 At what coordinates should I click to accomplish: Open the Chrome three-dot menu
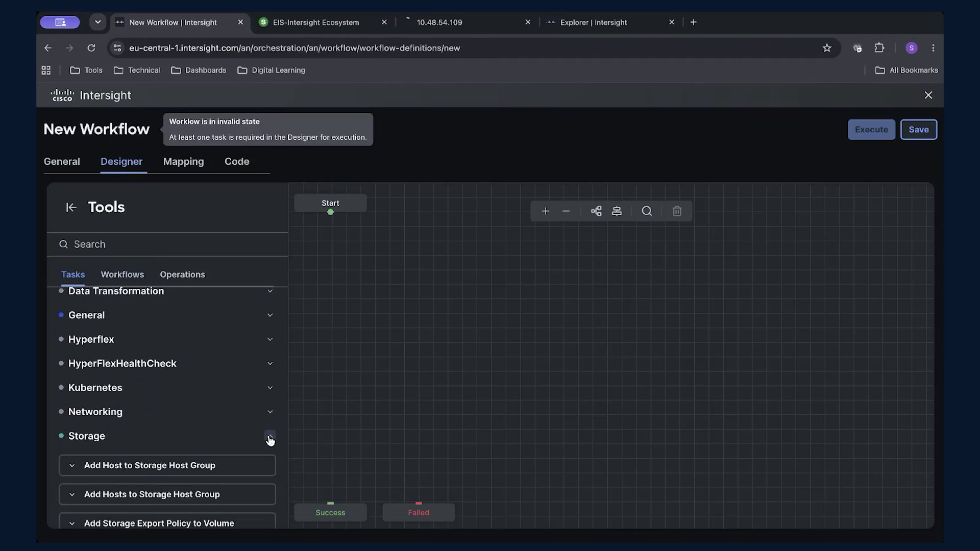[x=933, y=48]
